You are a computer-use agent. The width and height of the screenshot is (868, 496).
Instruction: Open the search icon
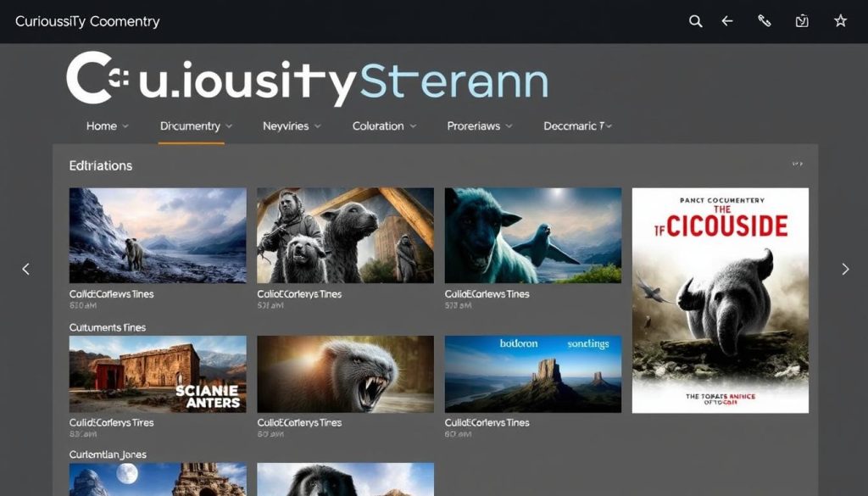695,21
